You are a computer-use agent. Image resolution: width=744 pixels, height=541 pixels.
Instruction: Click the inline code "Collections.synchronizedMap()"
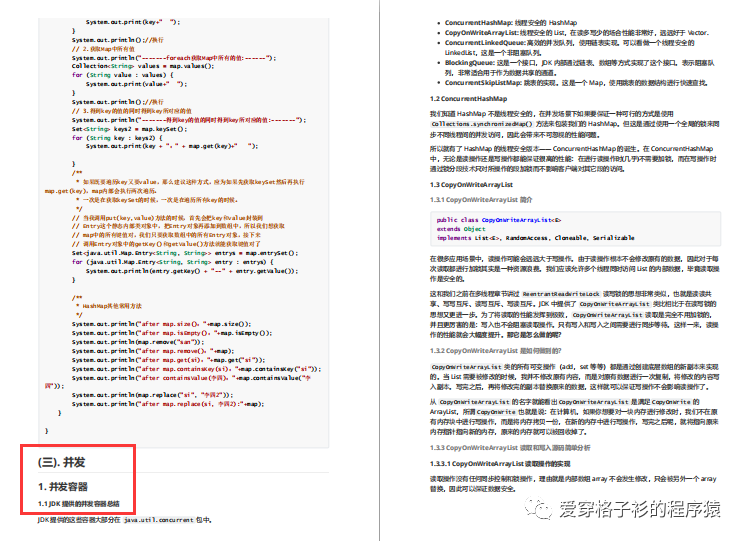(x=482, y=124)
